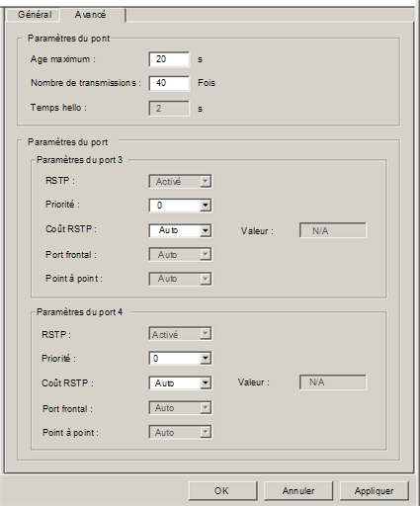The image size is (420, 506).
Task: Open the port 4 Coût RSTP dropdown
Action: (x=180, y=382)
